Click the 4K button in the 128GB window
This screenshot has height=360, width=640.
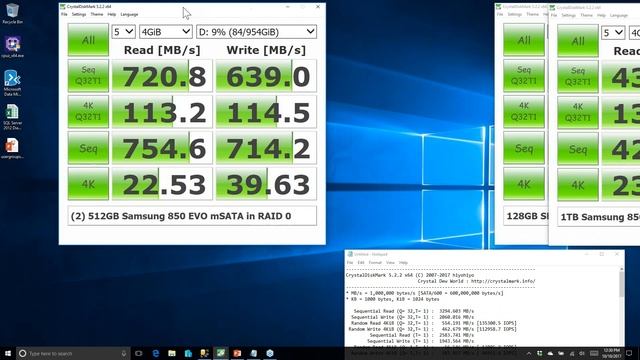coord(524,184)
